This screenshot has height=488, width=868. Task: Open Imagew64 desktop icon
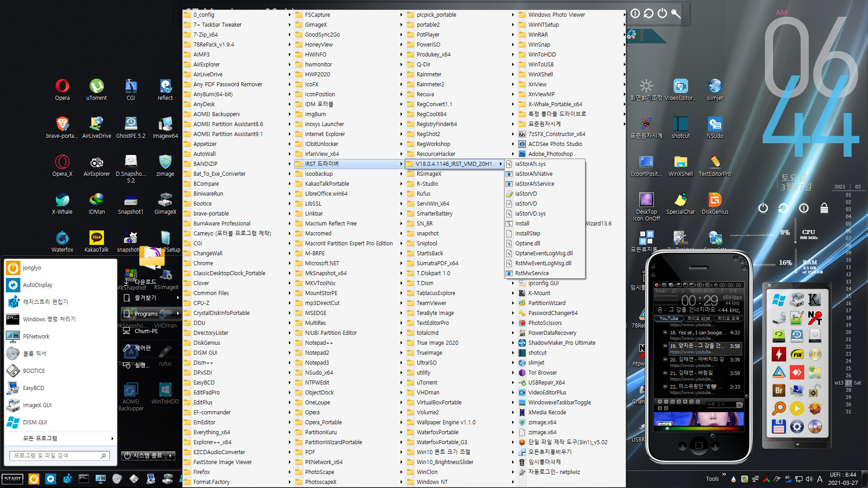pyautogui.click(x=165, y=127)
